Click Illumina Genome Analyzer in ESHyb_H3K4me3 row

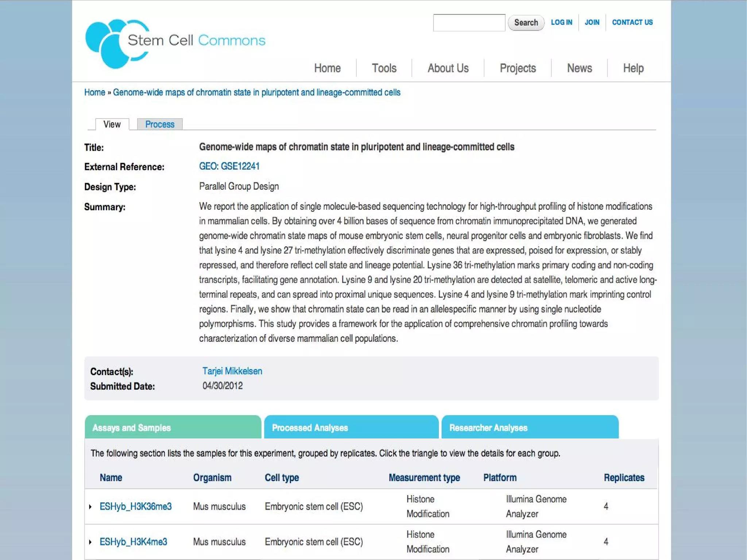pyautogui.click(x=536, y=542)
